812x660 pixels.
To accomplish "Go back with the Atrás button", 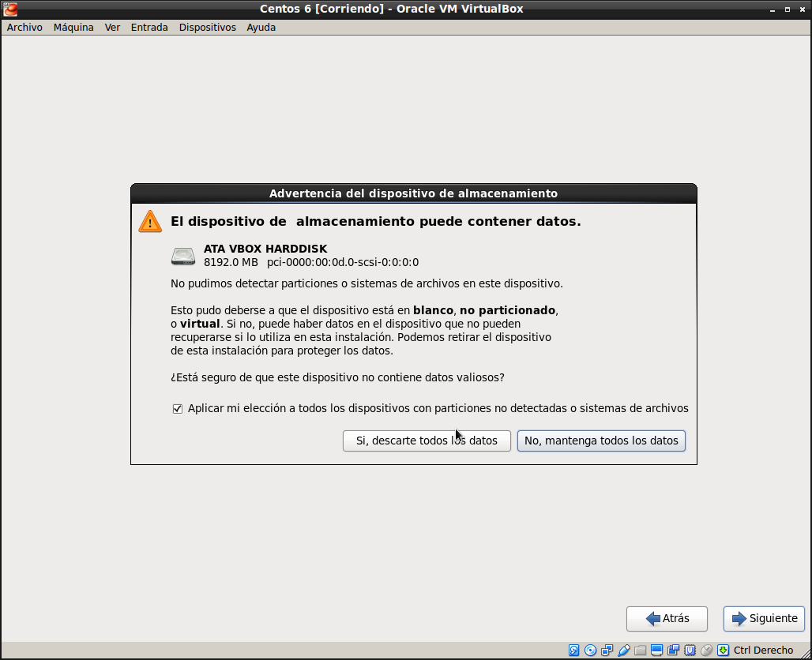I will [667, 619].
